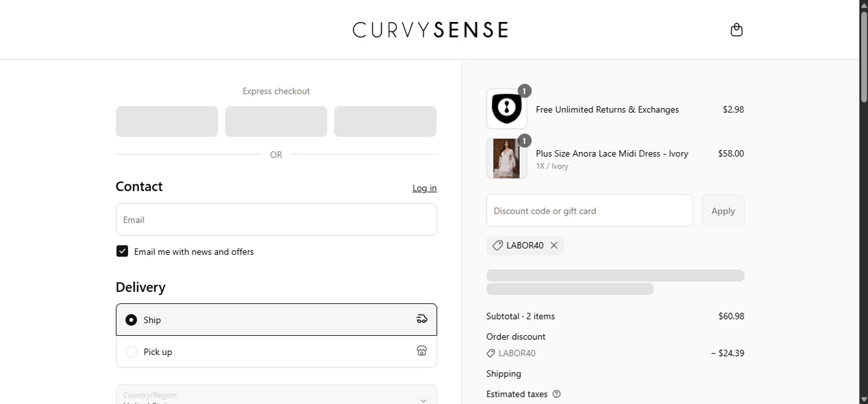Click the Apply discount button
Screen dimensions: 868x404
(723, 211)
